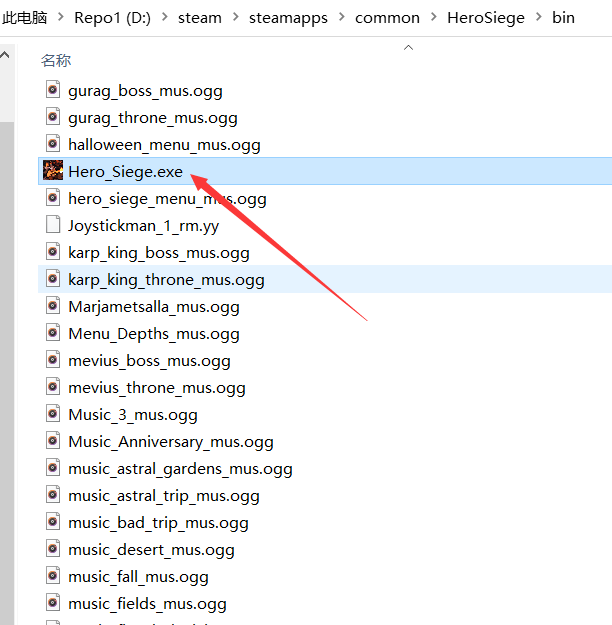Click the Menu_Depths_mus.ogg file icon
The image size is (612, 625).
click(x=53, y=332)
